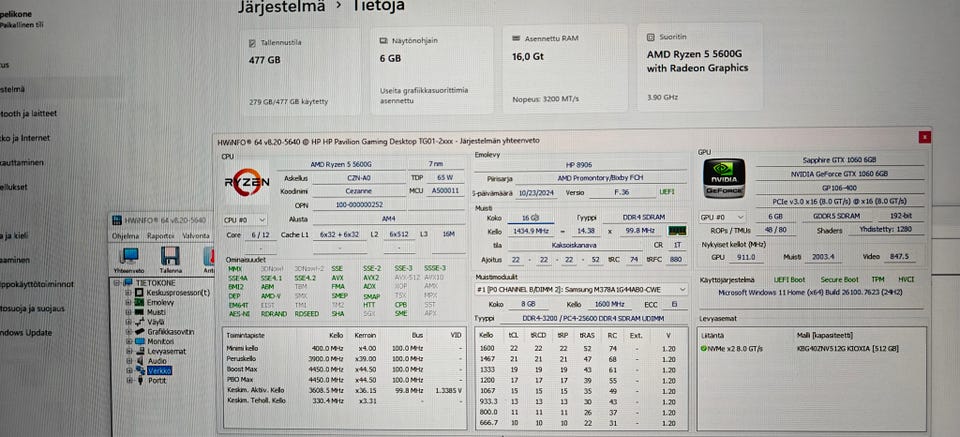The image size is (960, 437).
Task: Click the Cezanne codename value
Action: point(358,192)
